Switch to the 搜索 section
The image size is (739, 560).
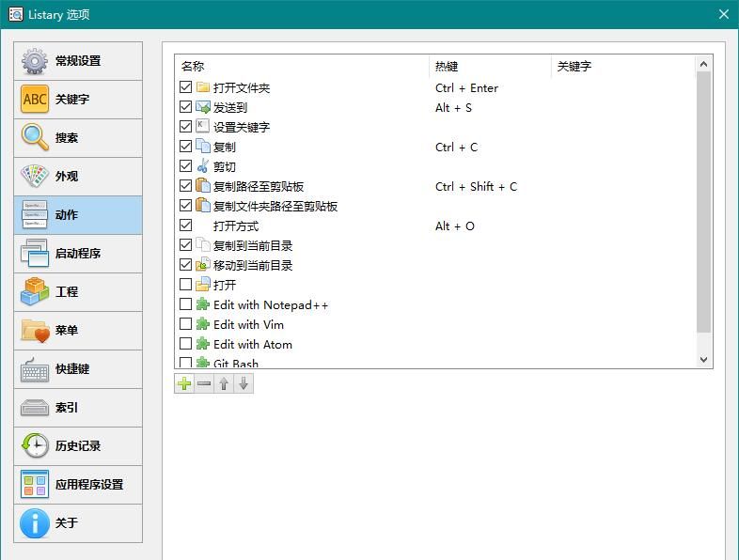pos(78,138)
